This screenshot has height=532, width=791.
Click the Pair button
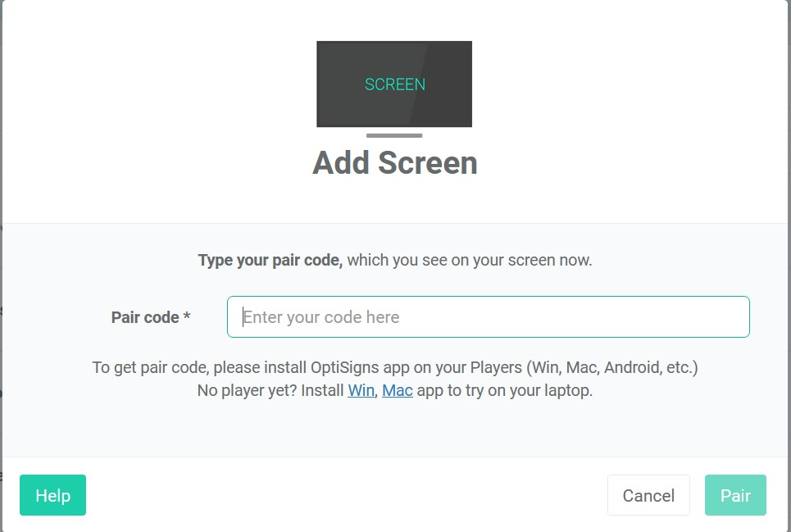point(735,495)
